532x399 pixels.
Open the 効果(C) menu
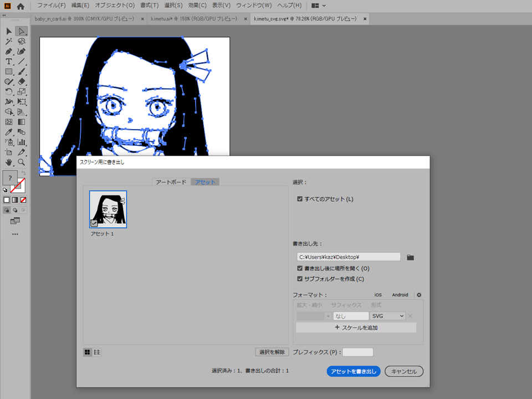click(x=197, y=6)
